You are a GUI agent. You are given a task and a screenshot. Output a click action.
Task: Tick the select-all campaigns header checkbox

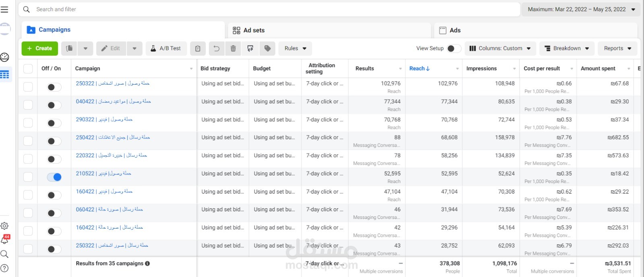coord(28,69)
